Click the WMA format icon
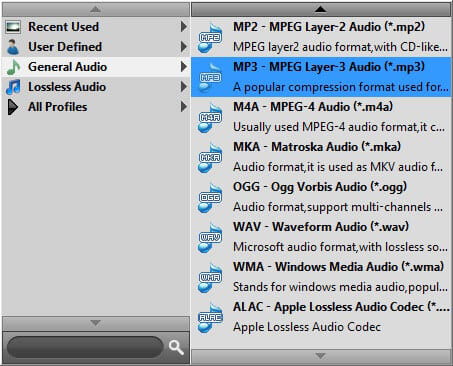453x366 pixels. (x=210, y=278)
